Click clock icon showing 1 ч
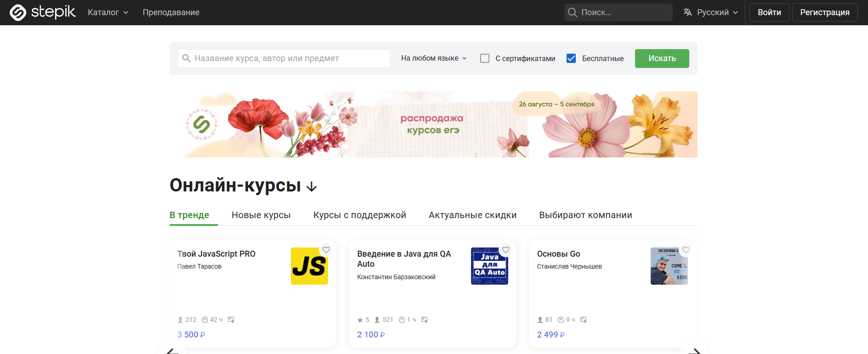 [x=402, y=320]
